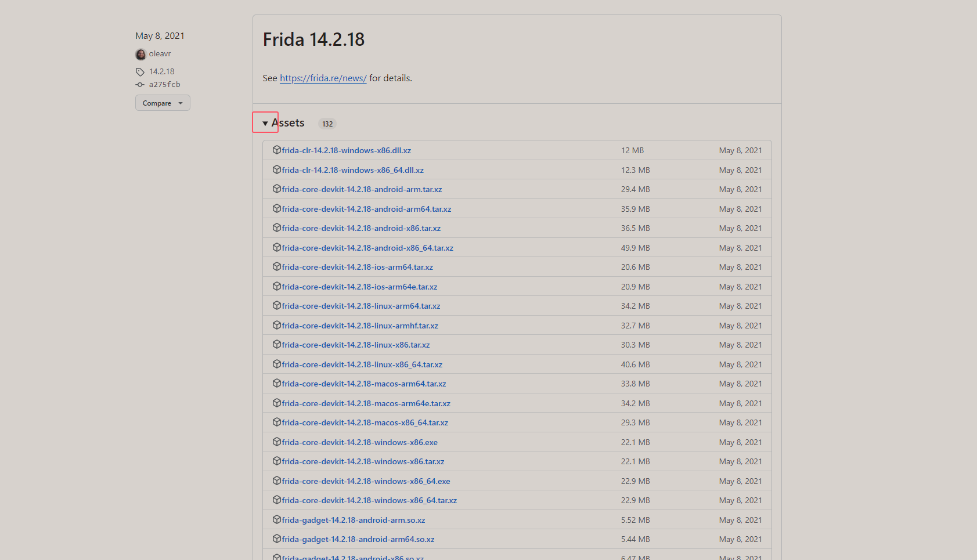Image resolution: width=977 pixels, height=560 pixels.
Task: Download frida-core-devkit ios-arm64e.tar.xz
Action: 359,287
